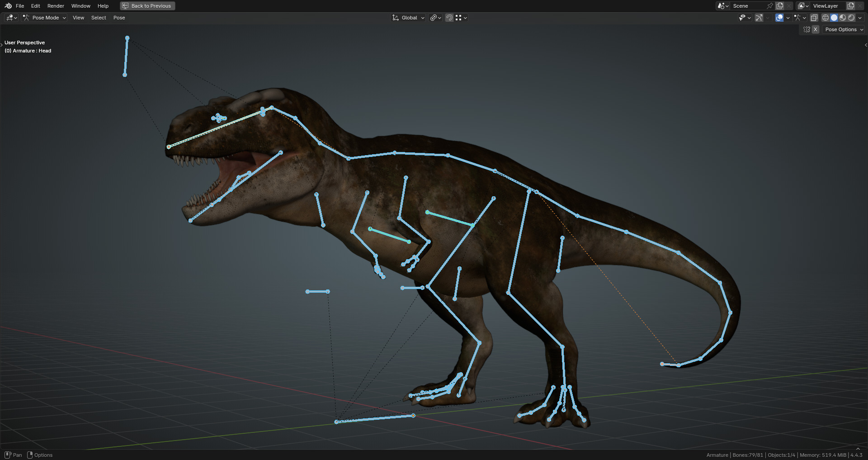This screenshot has width=868, height=460.
Task: Open the view layer browse icon
Action: coord(803,6)
